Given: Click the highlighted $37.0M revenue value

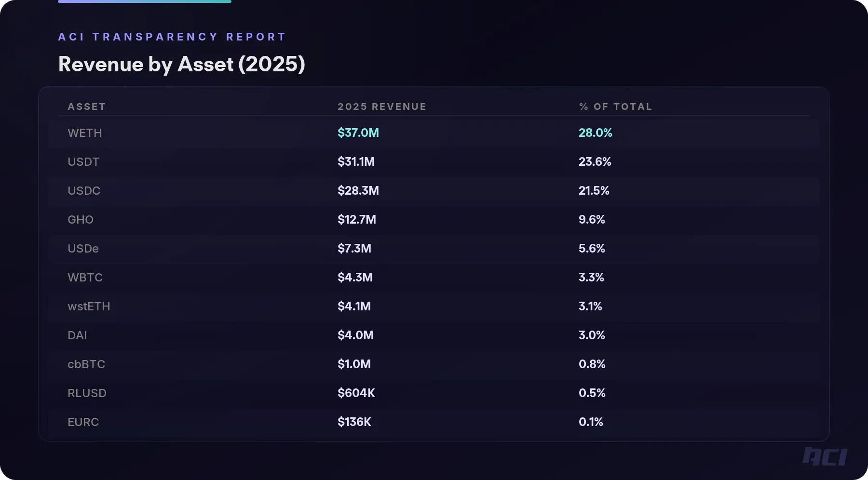Looking at the screenshot, I should [358, 133].
